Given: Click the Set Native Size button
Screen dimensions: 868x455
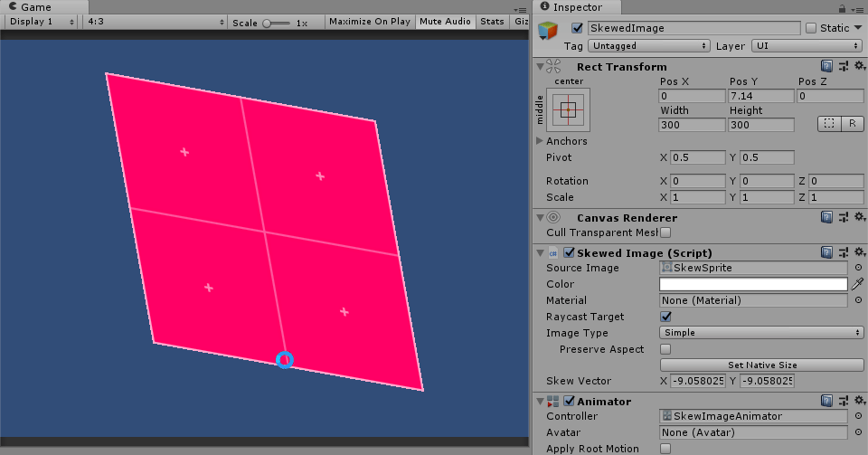Looking at the screenshot, I should [761, 365].
